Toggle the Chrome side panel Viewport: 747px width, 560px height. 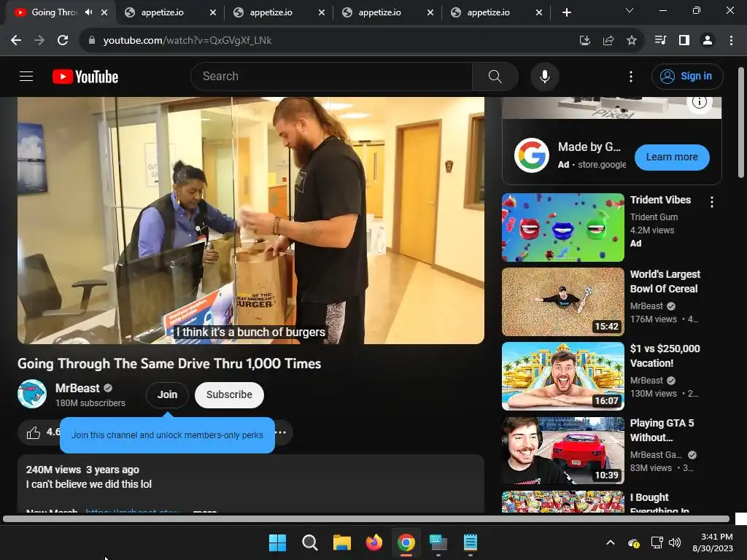(x=684, y=41)
